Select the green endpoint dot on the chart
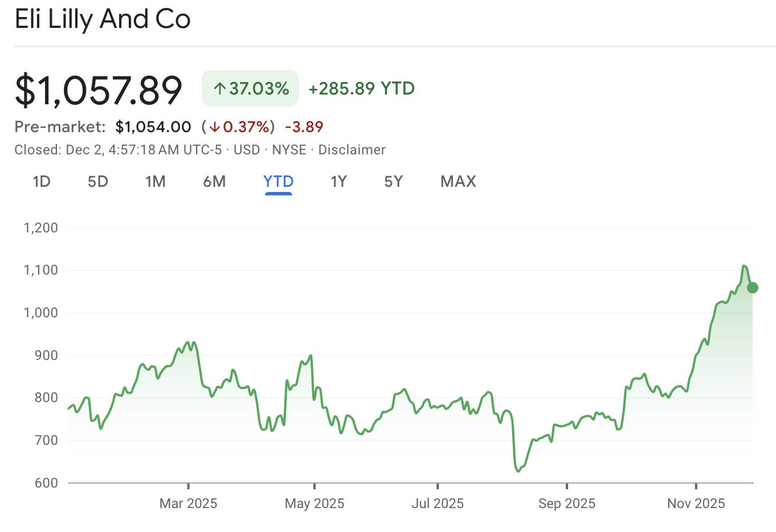Viewport: 776px width, 532px height. click(752, 288)
